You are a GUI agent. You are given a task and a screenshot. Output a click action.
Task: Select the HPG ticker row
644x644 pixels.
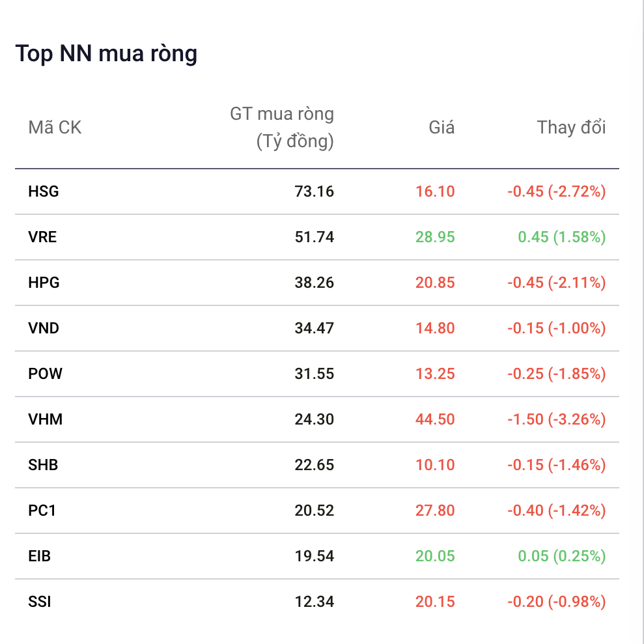point(316,283)
